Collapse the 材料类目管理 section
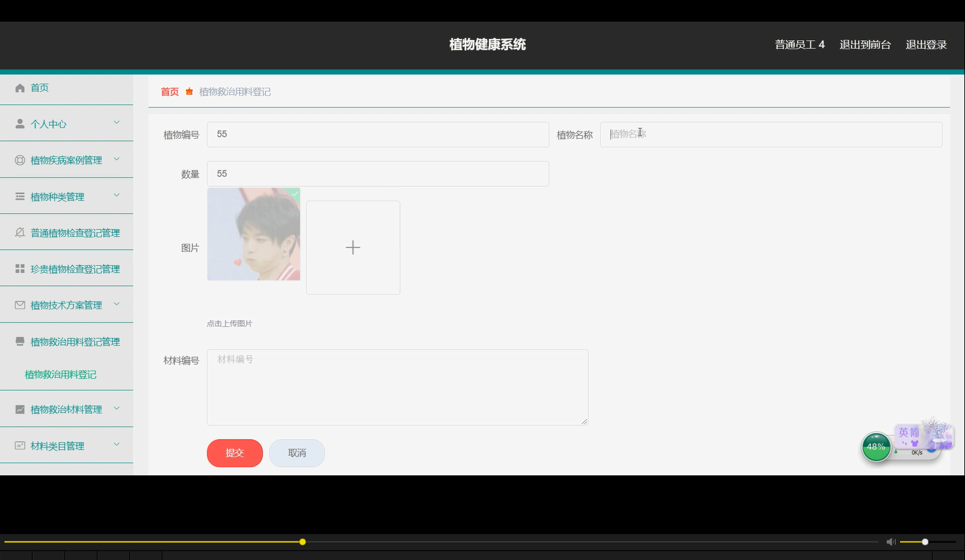 (x=116, y=445)
